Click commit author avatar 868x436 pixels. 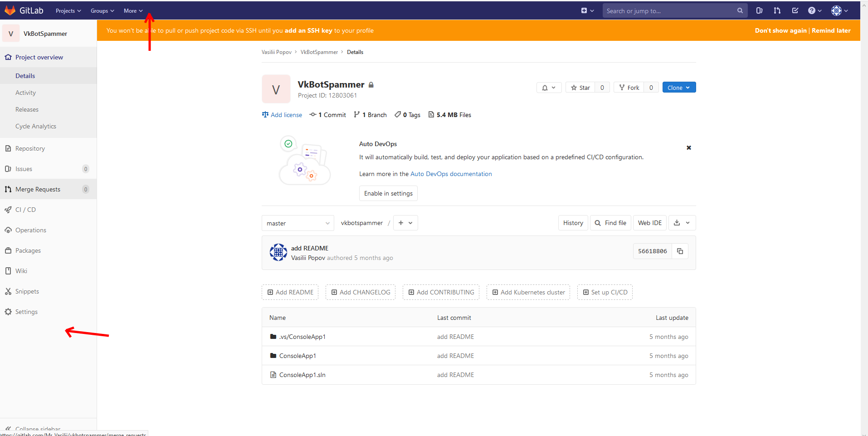[x=278, y=252]
